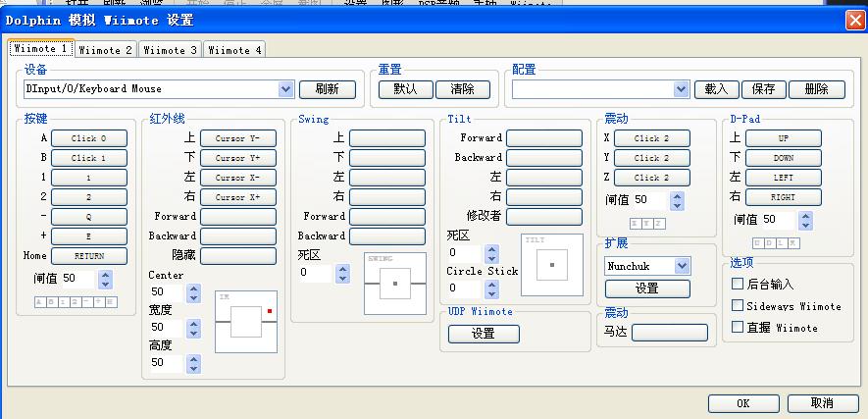868x419 pixels.
Task: Click the IR cursor preview box
Action: [246, 322]
